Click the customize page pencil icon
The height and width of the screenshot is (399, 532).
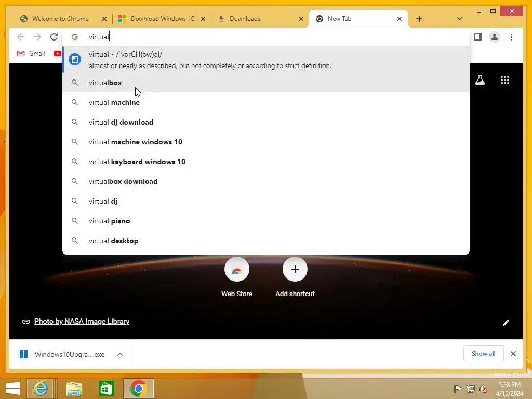click(x=506, y=322)
